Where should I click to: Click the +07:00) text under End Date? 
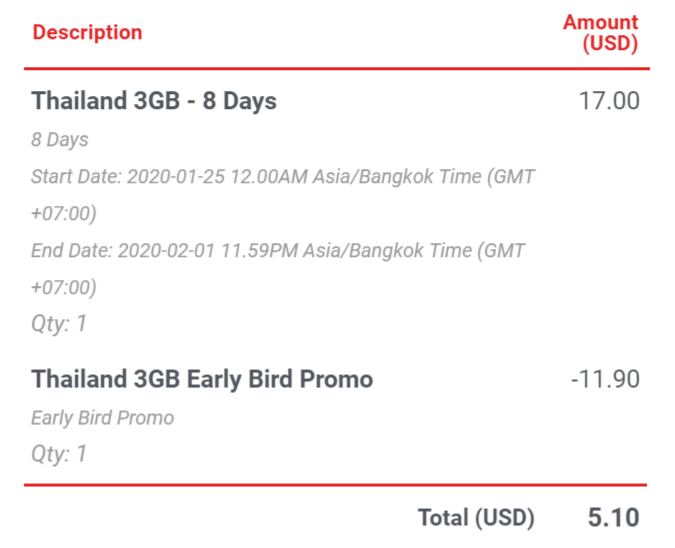tap(64, 288)
